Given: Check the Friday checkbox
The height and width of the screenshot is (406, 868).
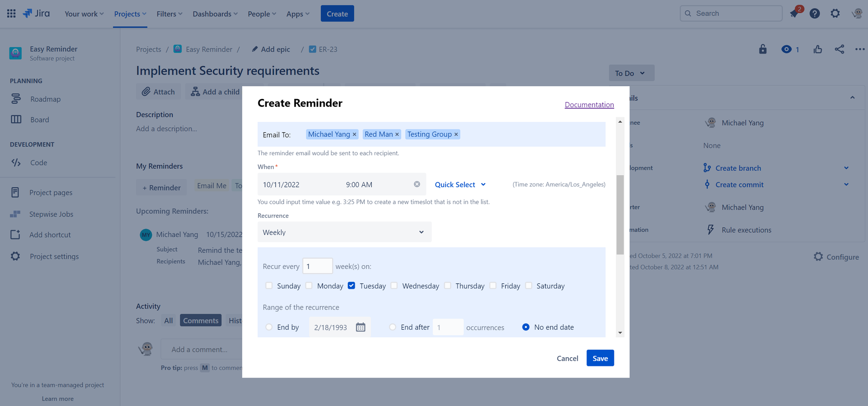Looking at the screenshot, I should pyautogui.click(x=493, y=286).
